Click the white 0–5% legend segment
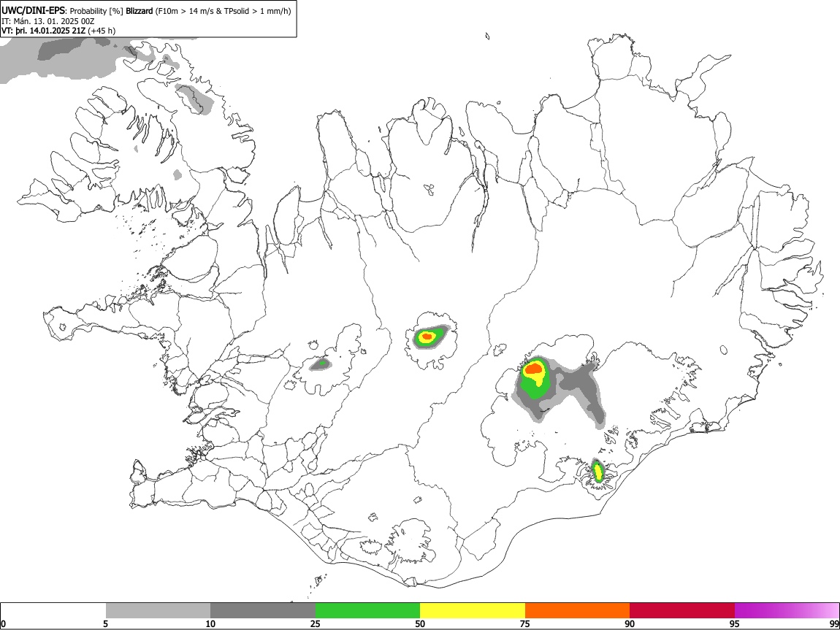This screenshot has height=630, width=840. click(53, 611)
